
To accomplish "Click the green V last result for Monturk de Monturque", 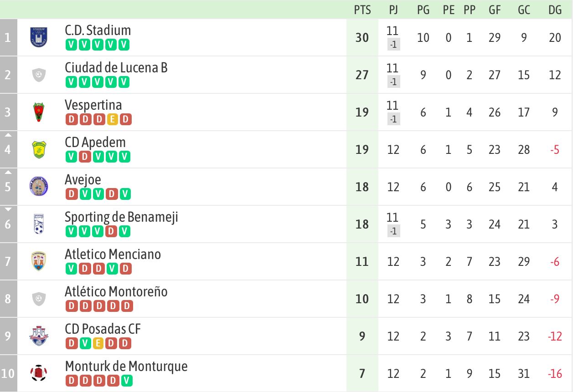I will coord(126,381).
